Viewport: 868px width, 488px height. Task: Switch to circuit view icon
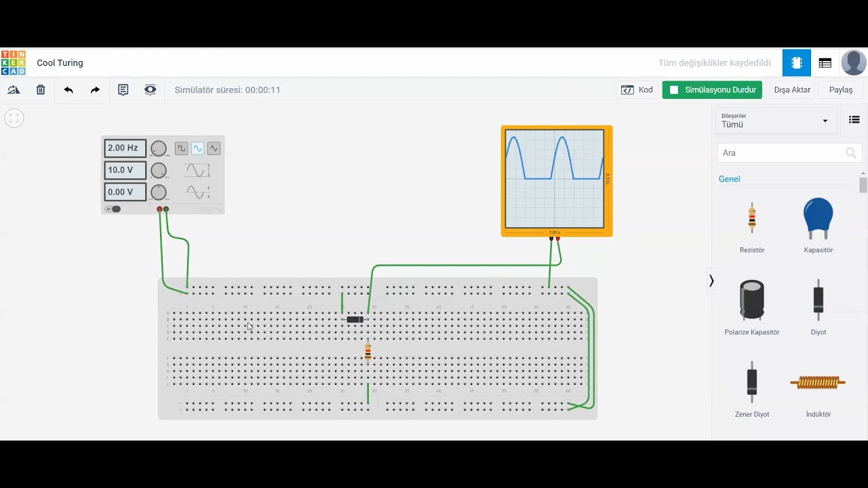click(x=797, y=63)
